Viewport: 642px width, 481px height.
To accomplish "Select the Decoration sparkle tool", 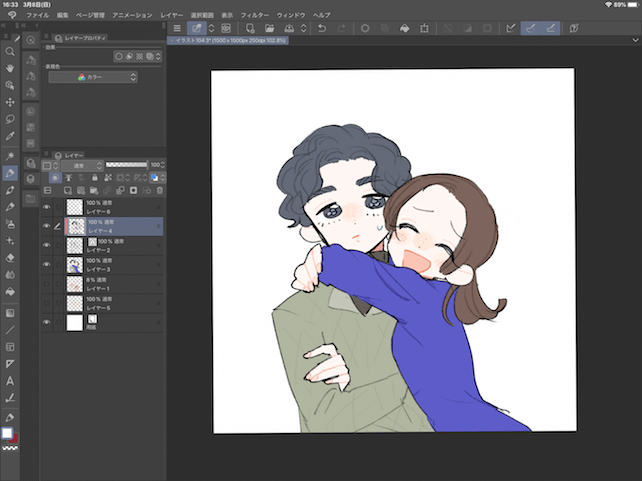I will coord(10,241).
